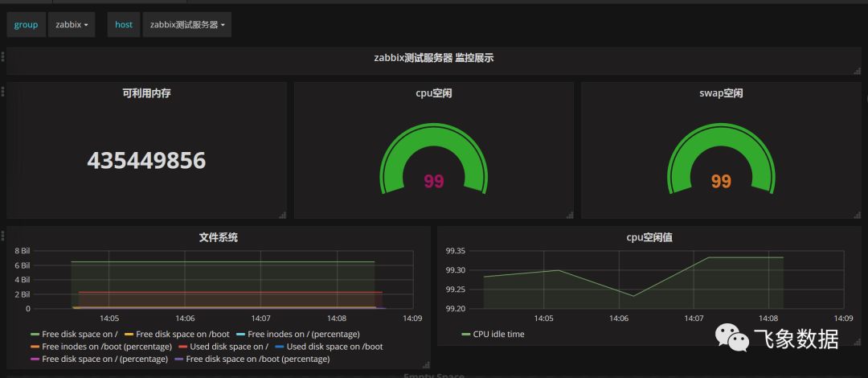The height and width of the screenshot is (378, 868).
Task: Grab the resize corner of the cpu空闲值 panel
Action: [858, 342]
